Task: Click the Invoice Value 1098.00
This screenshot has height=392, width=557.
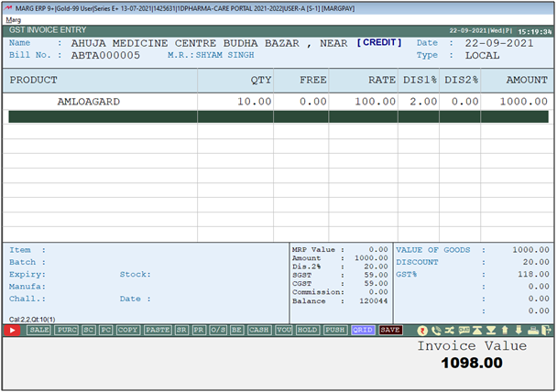Action: tap(472, 363)
